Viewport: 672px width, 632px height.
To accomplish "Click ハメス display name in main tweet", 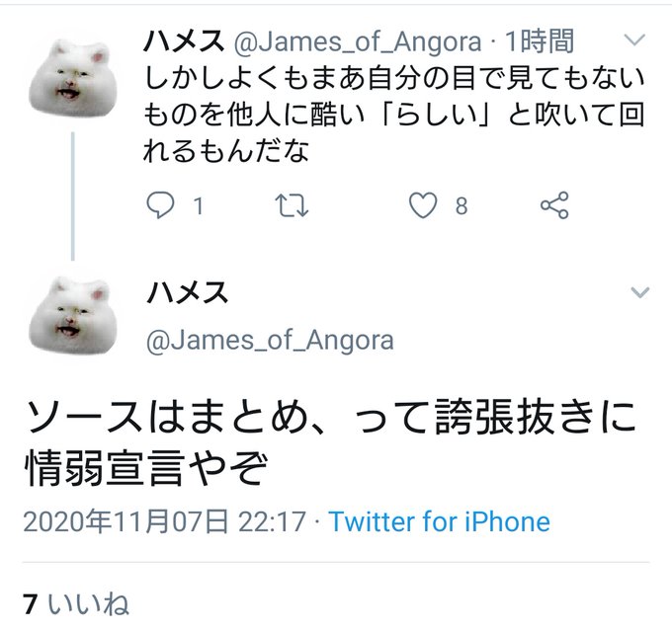I will [x=188, y=292].
